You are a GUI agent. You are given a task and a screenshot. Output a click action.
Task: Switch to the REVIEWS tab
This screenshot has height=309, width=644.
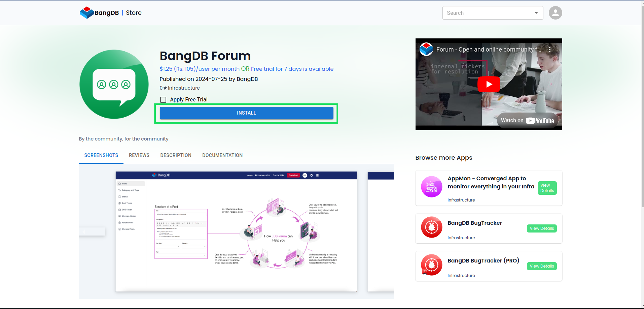[139, 155]
